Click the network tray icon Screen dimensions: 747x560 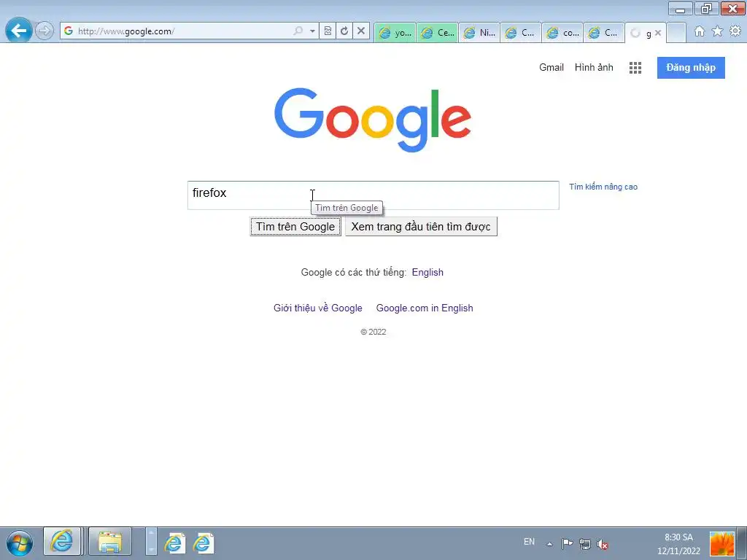tap(585, 544)
